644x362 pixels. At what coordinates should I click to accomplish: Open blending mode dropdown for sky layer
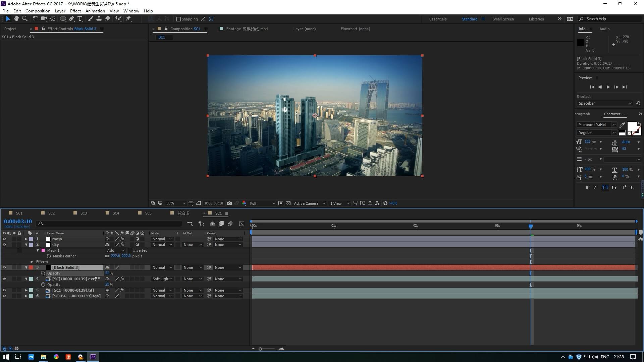point(162,245)
